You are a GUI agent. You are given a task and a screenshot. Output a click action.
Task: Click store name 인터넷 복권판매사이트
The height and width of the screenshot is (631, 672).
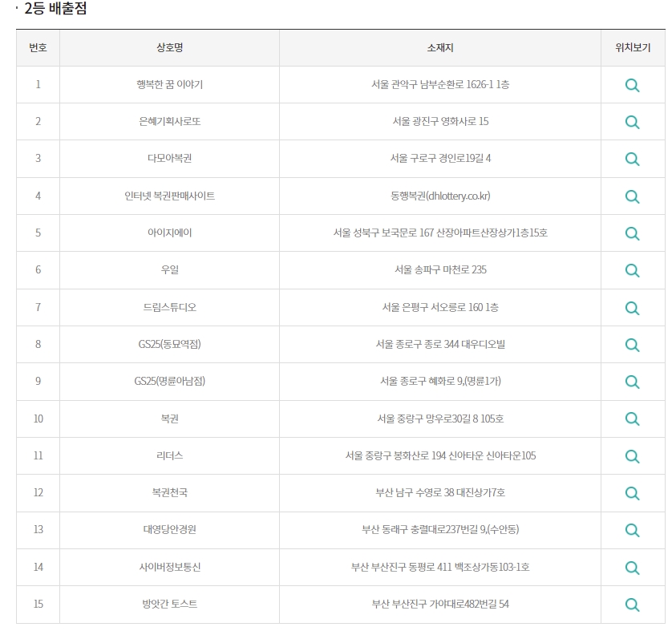pyautogui.click(x=170, y=196)
